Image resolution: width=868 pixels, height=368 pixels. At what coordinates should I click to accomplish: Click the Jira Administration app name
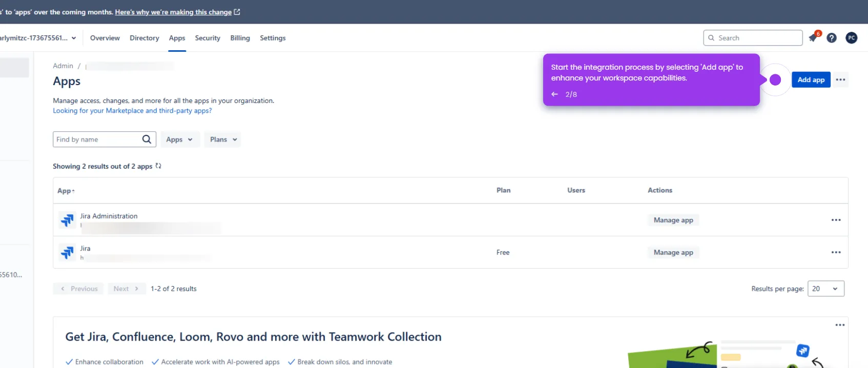pyautogui.click(x=109, y=216)
